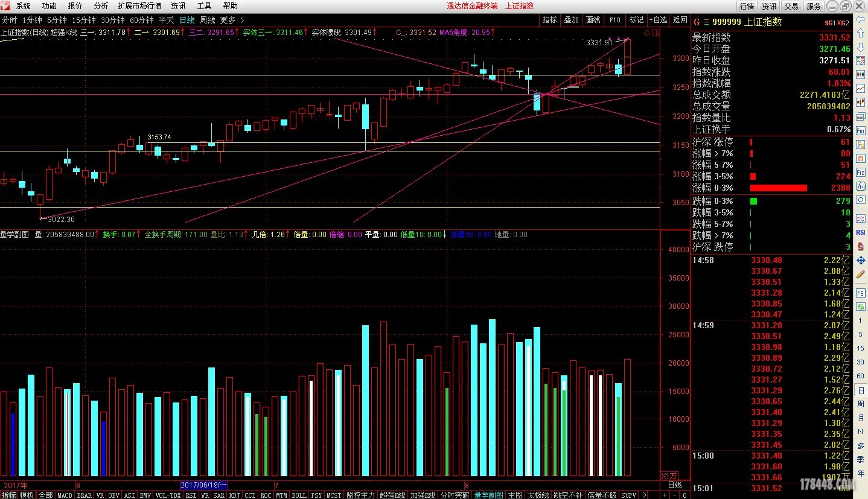Click the checklist table icon in sidebar
The height and width of the screenshot is (499, 868).
[x=860, y=60]
